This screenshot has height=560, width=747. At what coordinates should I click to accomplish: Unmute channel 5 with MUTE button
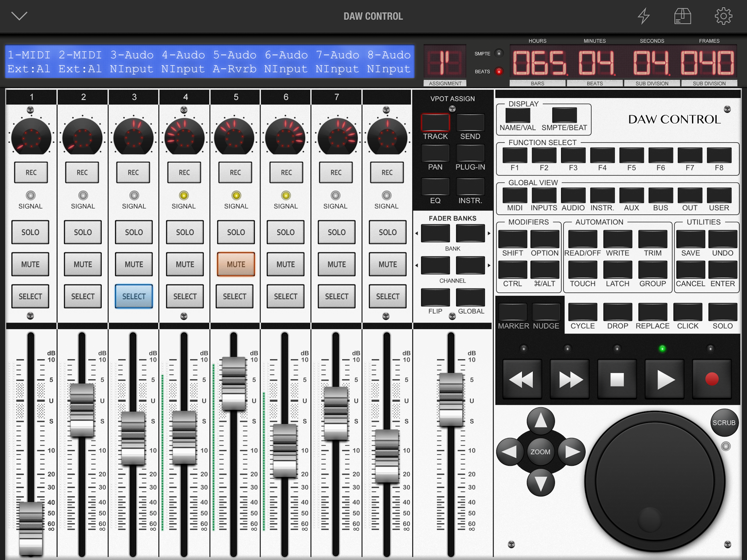click(236, 264)
